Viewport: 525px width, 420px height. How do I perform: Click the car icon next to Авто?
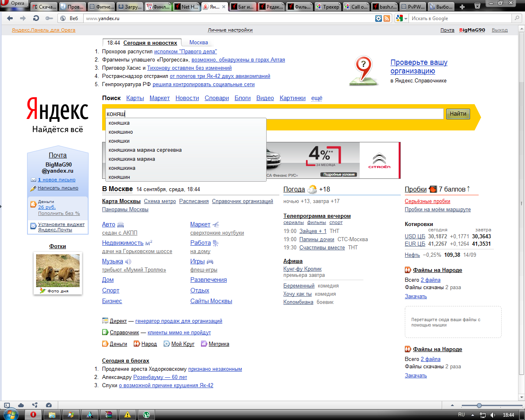(x=121, y=225)
